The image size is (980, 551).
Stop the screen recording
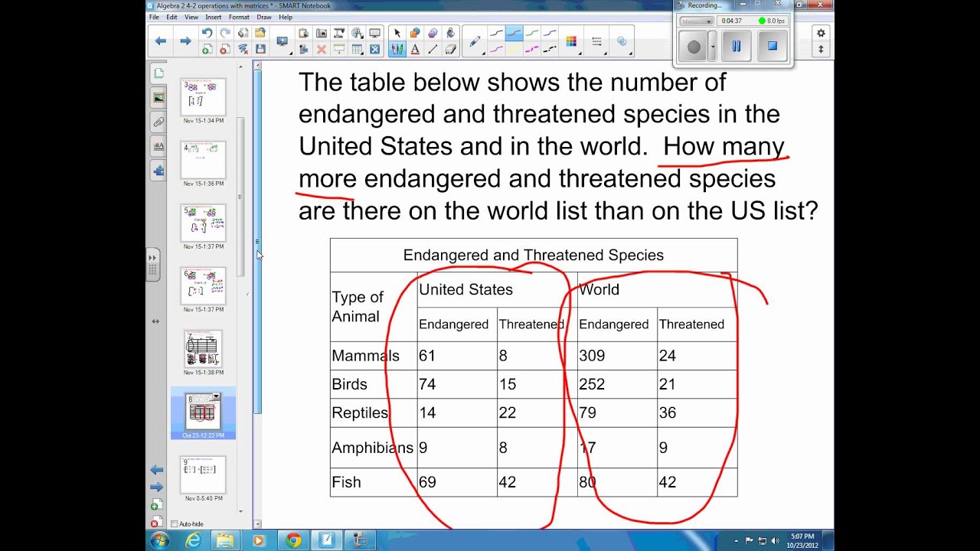tap(773, 47)
